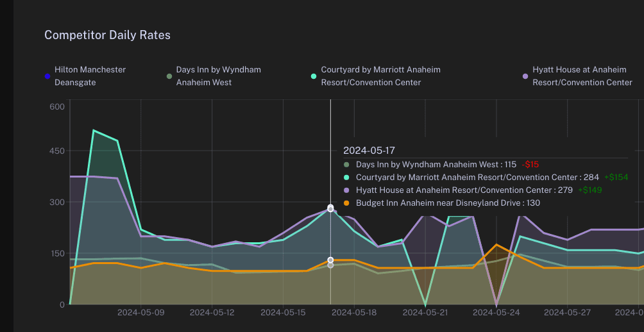This screenshot has width=644, height=332.
Task: Click the +$154 green difference value
Action: (616, 178)
